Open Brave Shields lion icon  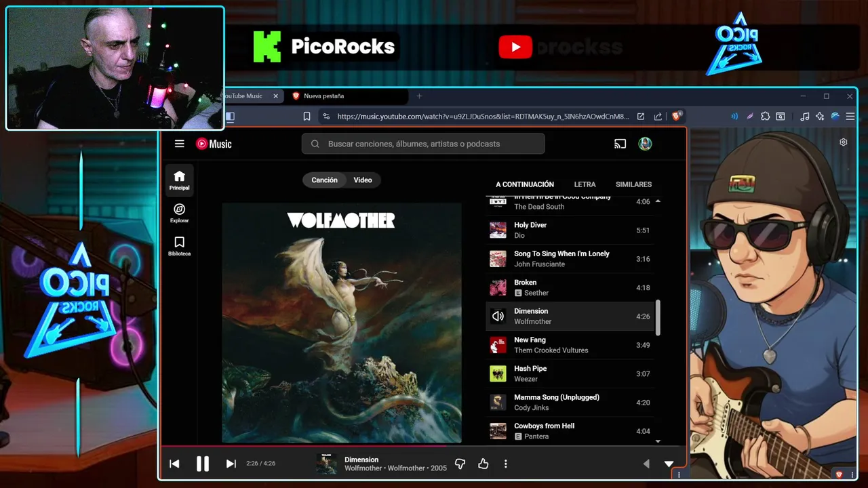click(676, 117)
